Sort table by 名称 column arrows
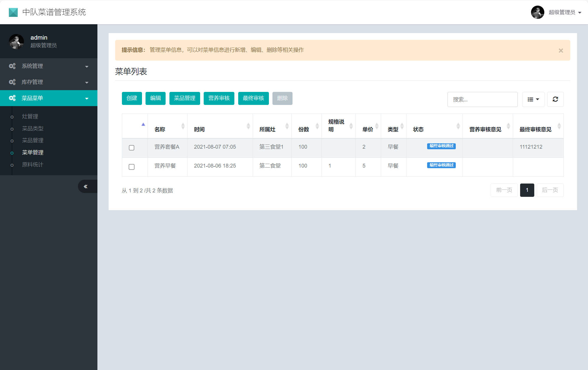Screen dimensions: 588x370 [183, 126]
